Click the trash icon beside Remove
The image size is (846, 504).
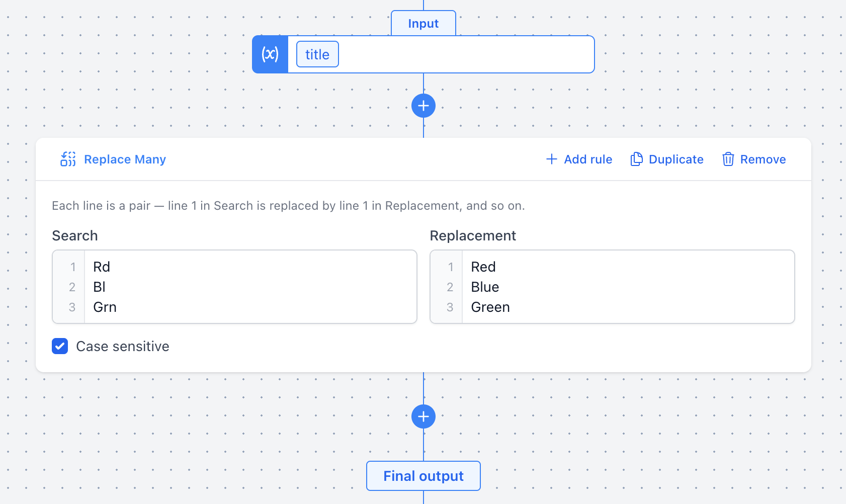[728, 159]
